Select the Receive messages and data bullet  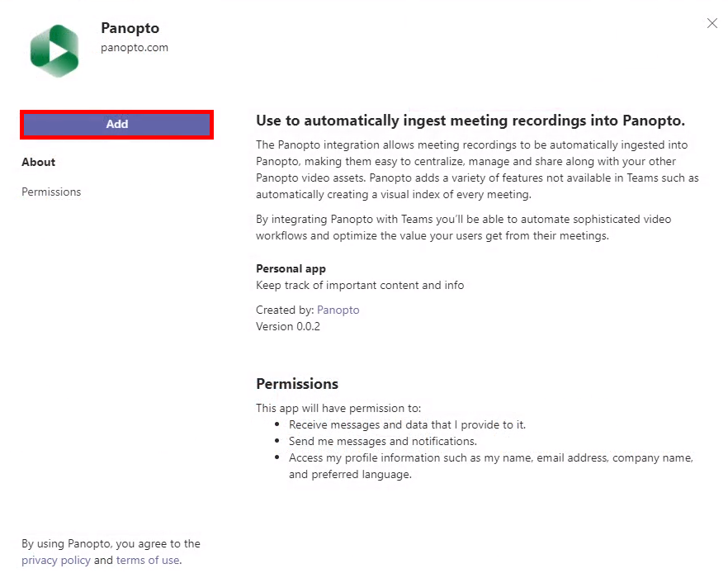click(x=407, y=424)
